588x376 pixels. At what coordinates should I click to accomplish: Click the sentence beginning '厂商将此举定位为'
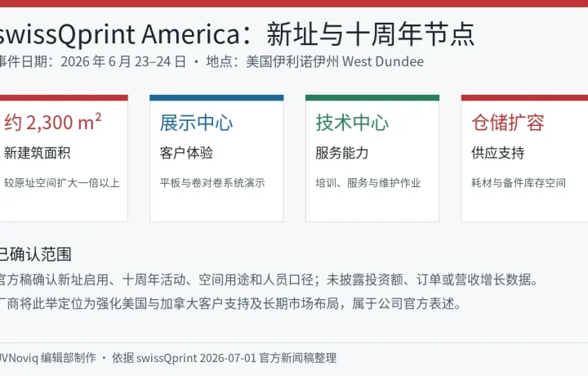[x=229, y=303]
